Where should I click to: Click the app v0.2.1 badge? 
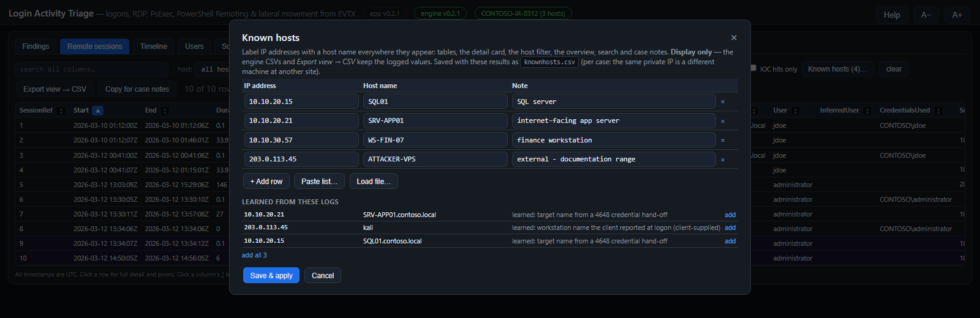click(x=385, y=13)
